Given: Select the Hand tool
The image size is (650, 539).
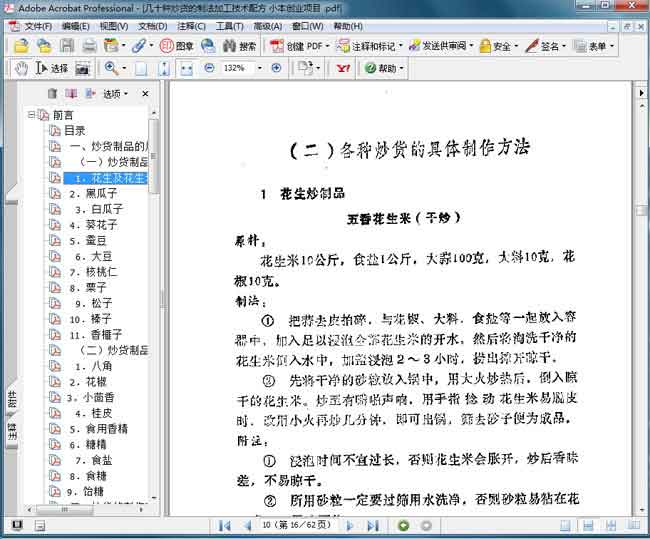Looking at the screenshot, I should click(21, 68).
